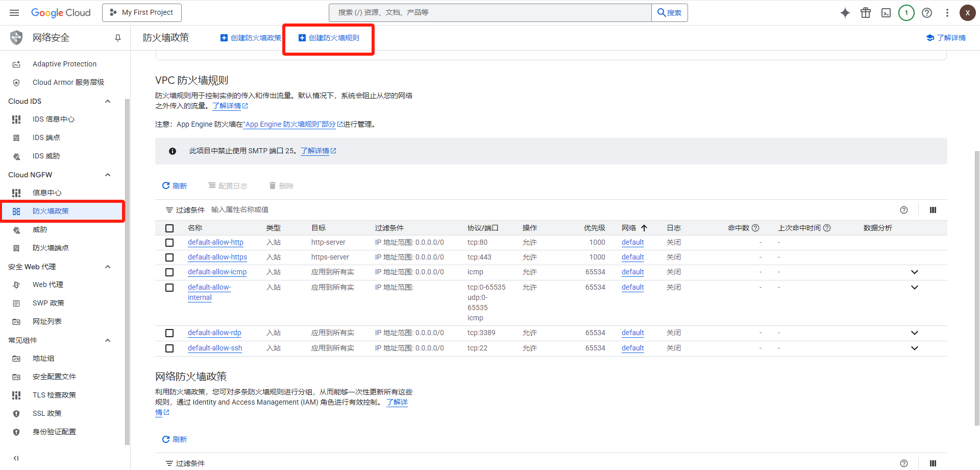The image size is (980, 470).
Task: Select checkbox for default-allow-internal rule
Action: [x=169, y=288]
